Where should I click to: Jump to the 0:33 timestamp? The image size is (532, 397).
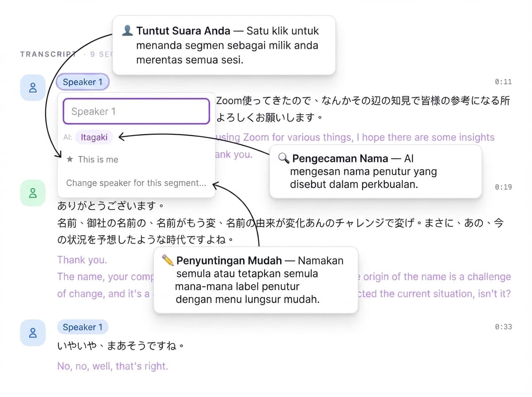pos(503,327)
